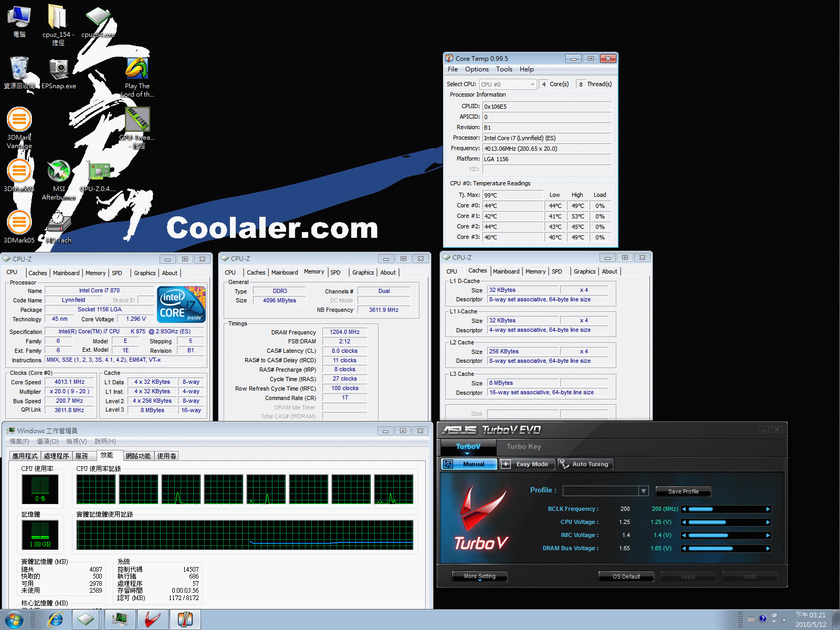Image resolution: width=840 pixels, height=630 pixels.
Task: Open Mainboard tab in left CPU-Z window
Action: pos(66,273)
